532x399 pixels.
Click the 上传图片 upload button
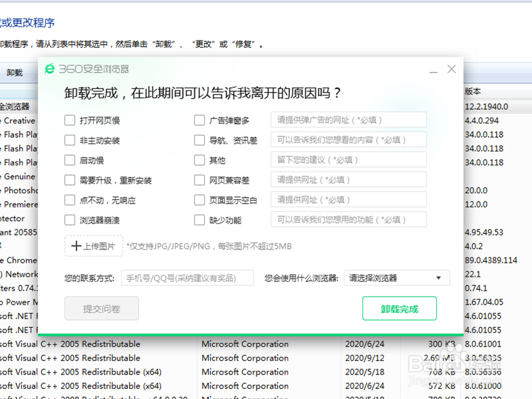[94, 246]
